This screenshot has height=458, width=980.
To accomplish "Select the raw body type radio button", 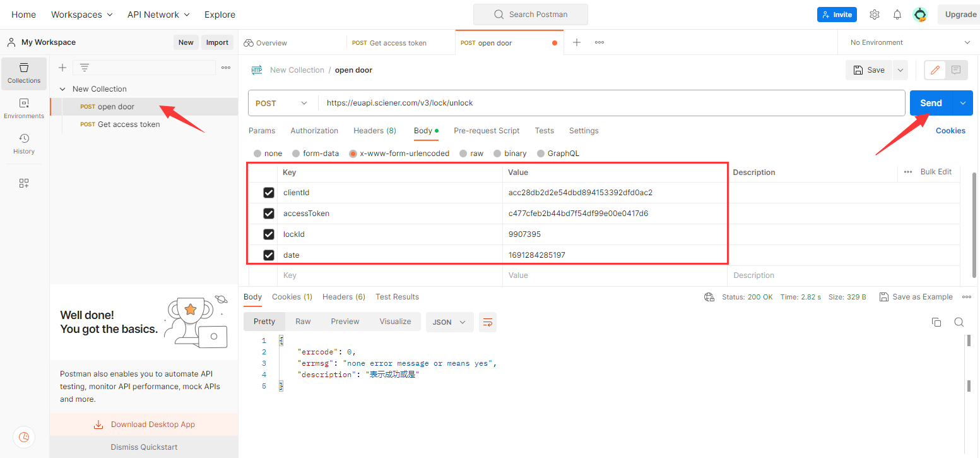I will (x=464, y=154).
